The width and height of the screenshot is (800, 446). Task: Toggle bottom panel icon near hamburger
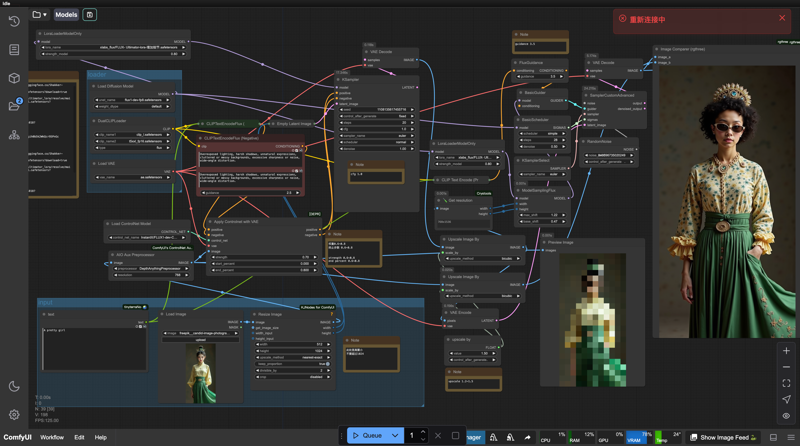click(x=773, y=437)
